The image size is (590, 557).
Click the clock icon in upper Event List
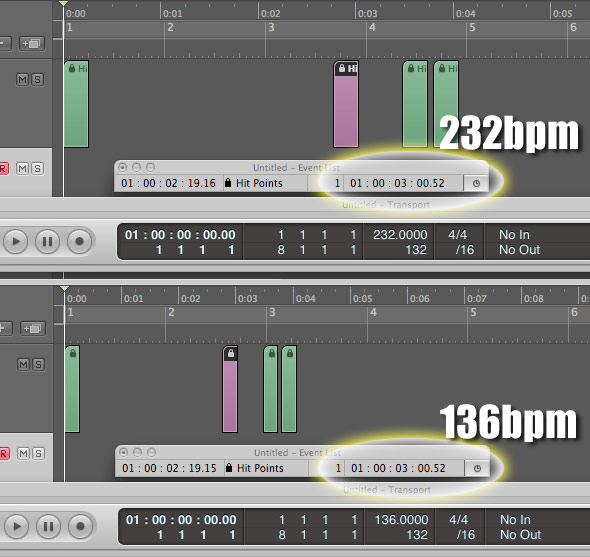(x=476, y=184)
